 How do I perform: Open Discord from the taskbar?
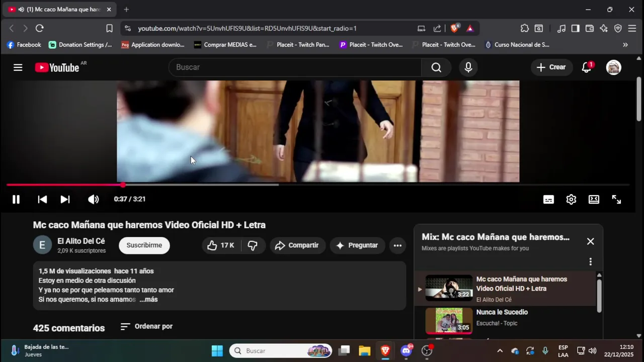click(406, 351)
